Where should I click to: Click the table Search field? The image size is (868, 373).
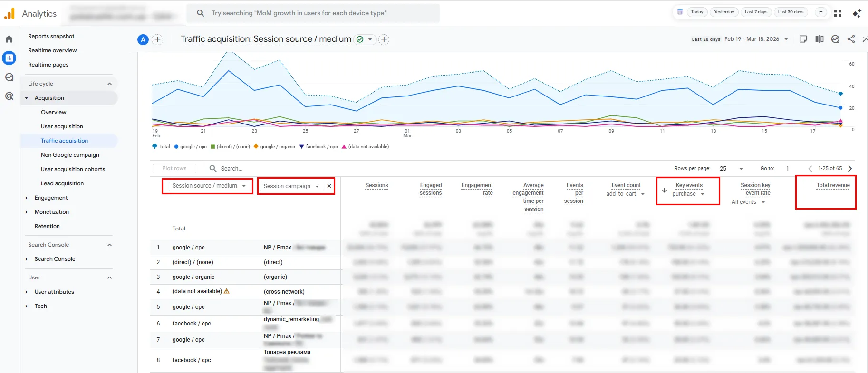pyautogui.click(x=231, y=169)
